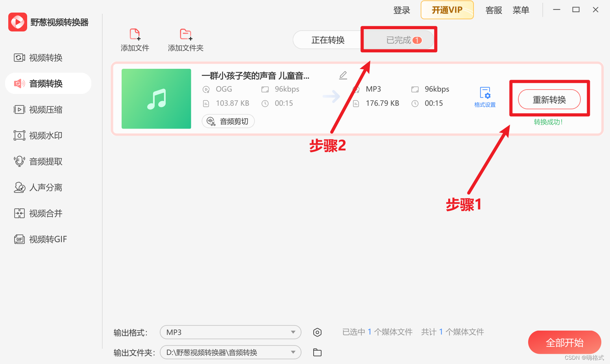Image resolution: width=610 pixels, height=364 pixels.
Task: Click the output format settings hexagon icon
Action: [x=317, y=333]
